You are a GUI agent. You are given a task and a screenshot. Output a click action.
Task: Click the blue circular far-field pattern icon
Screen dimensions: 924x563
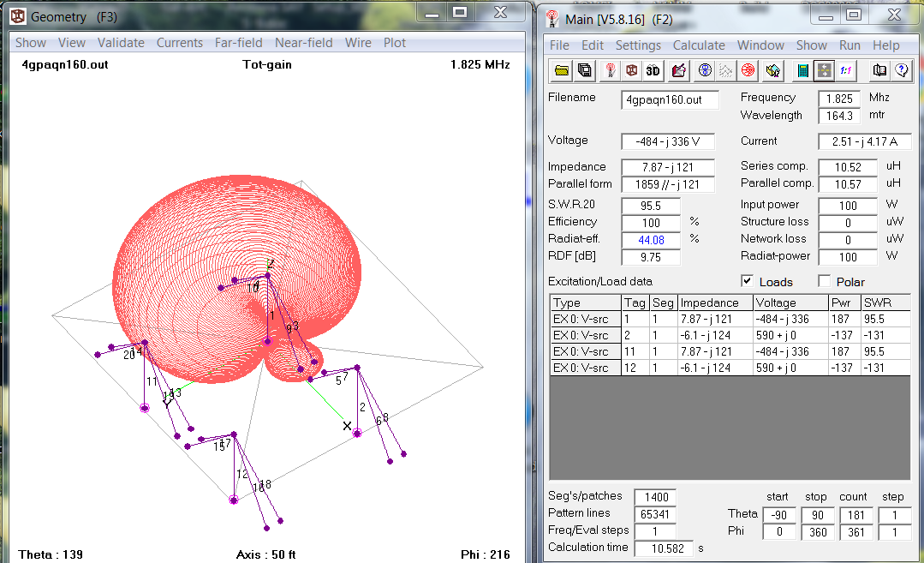(x=705, y=71)
